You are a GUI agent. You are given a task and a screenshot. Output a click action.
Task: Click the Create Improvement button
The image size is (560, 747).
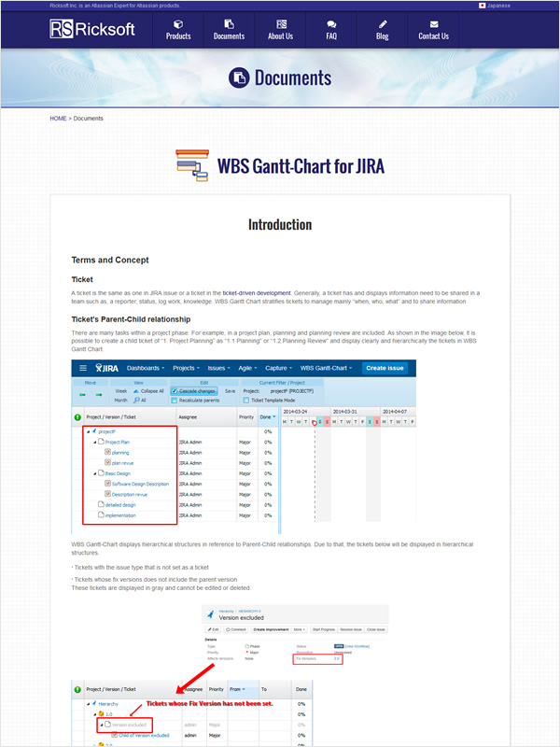tap(271, 629)
